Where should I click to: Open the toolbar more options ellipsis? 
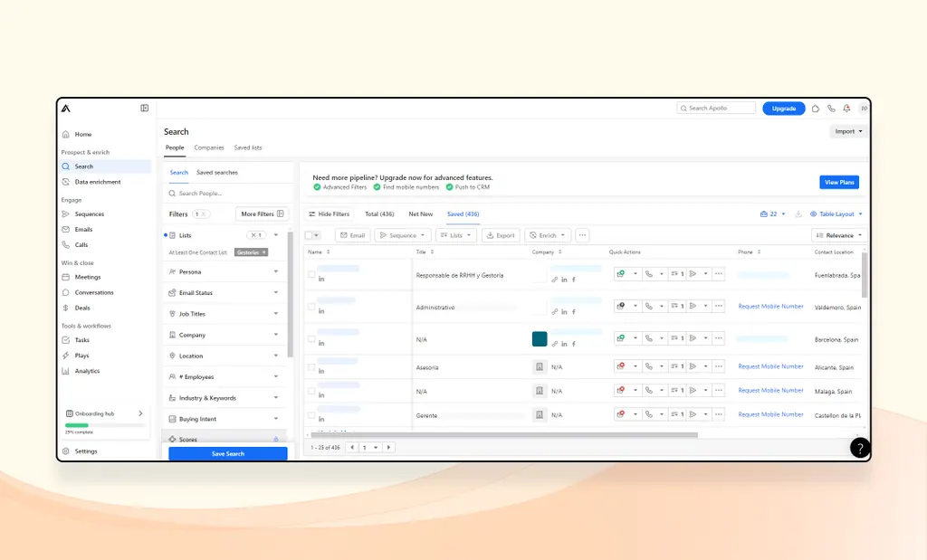582,235
